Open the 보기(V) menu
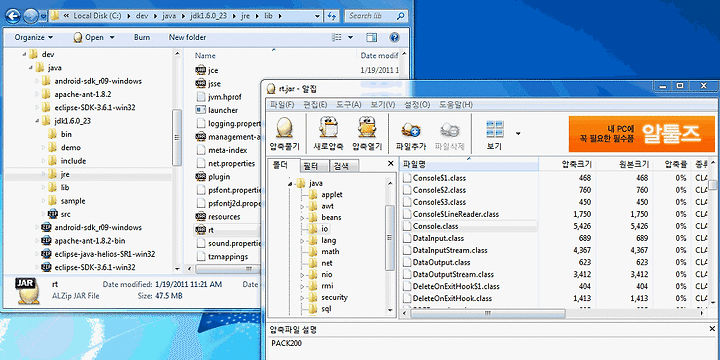 tap(383, 105)
